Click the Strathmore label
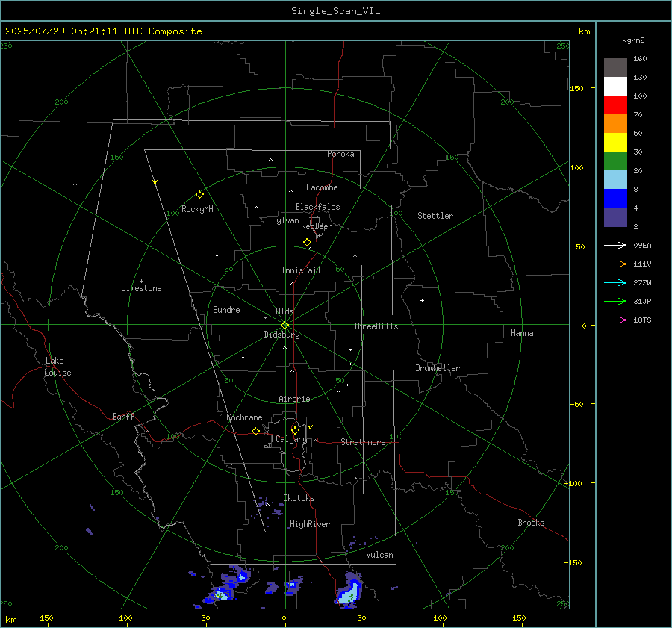This screenshot has height=628, width=672. pyautogui.click(x=363, y=442)
